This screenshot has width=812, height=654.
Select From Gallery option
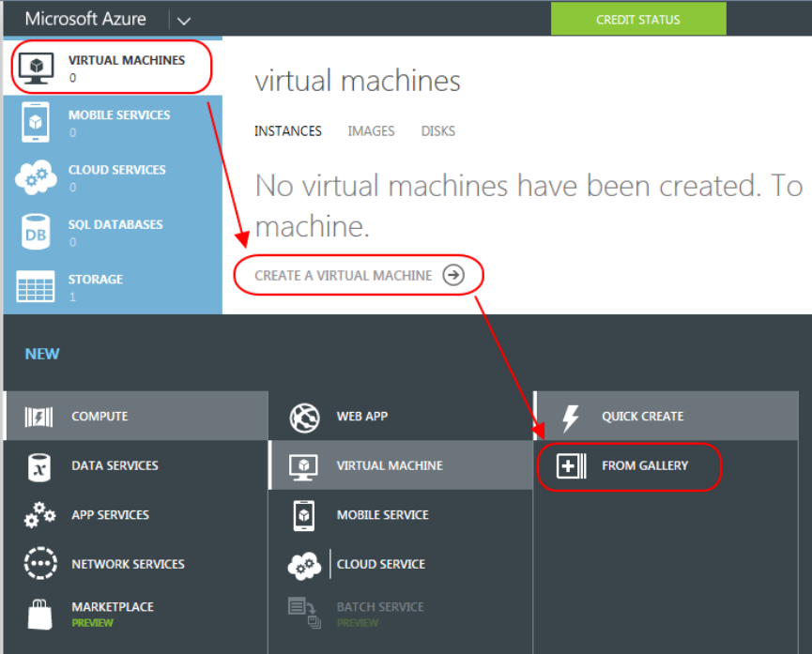point(666,465)
